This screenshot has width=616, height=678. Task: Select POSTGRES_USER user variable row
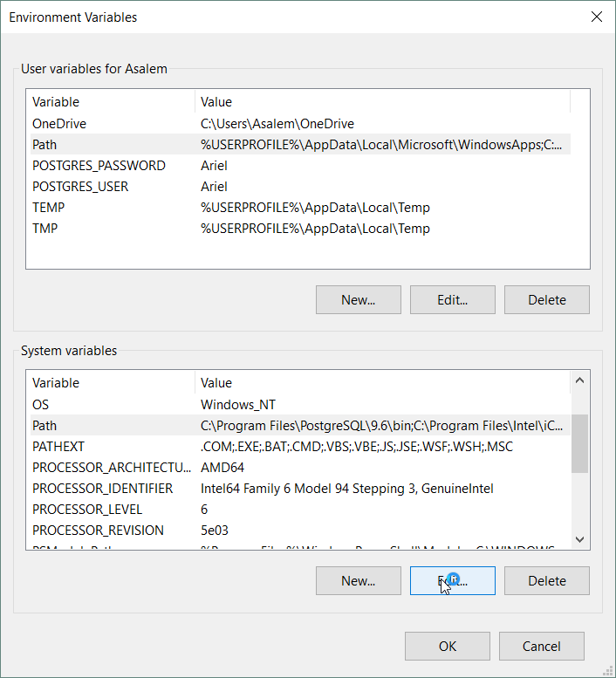pos(80,187)
